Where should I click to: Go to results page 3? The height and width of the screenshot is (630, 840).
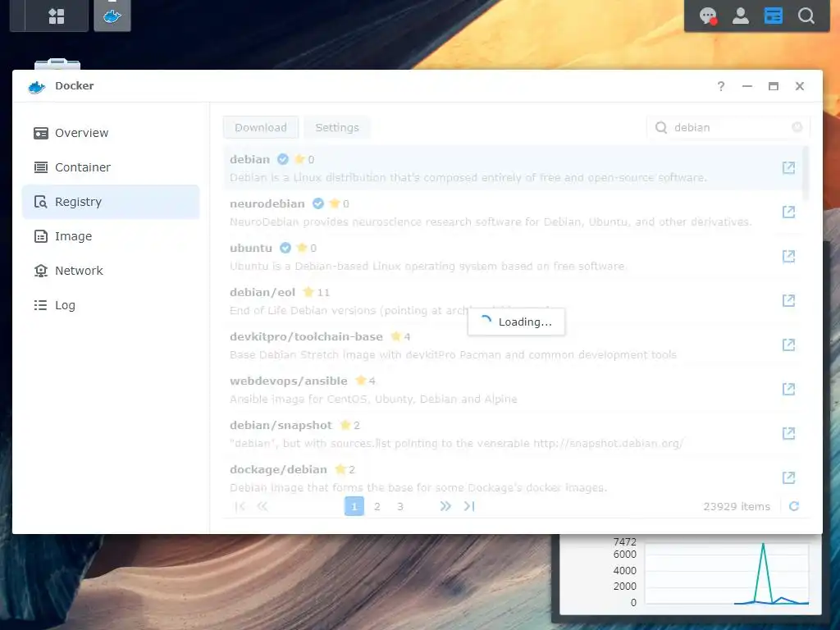coord(400,506)
